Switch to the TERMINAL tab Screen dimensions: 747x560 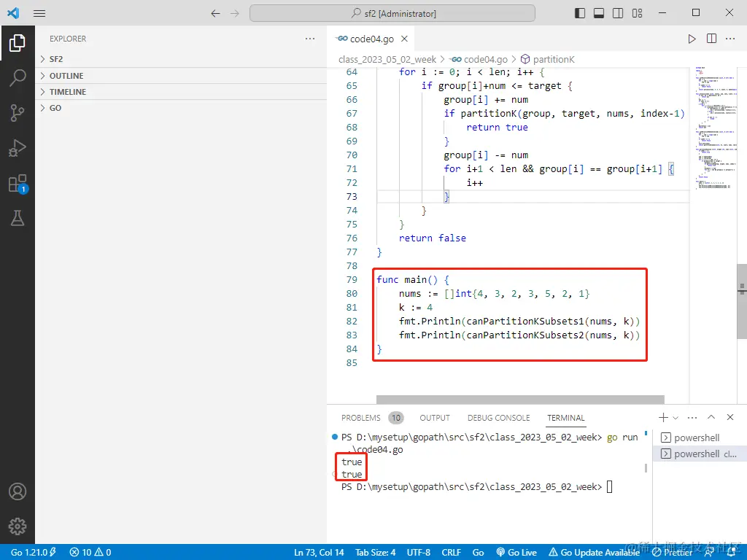click(565, 418)
